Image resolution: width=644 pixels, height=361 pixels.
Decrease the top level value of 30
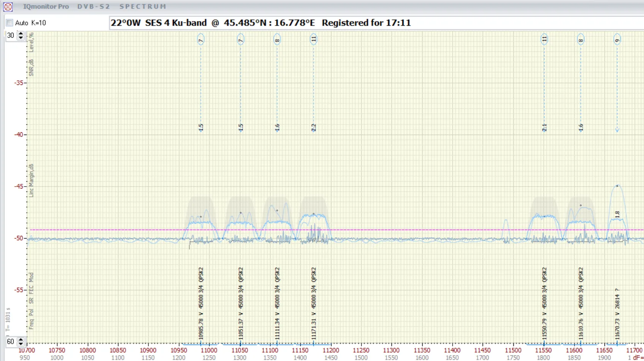(x=21, y=38)
